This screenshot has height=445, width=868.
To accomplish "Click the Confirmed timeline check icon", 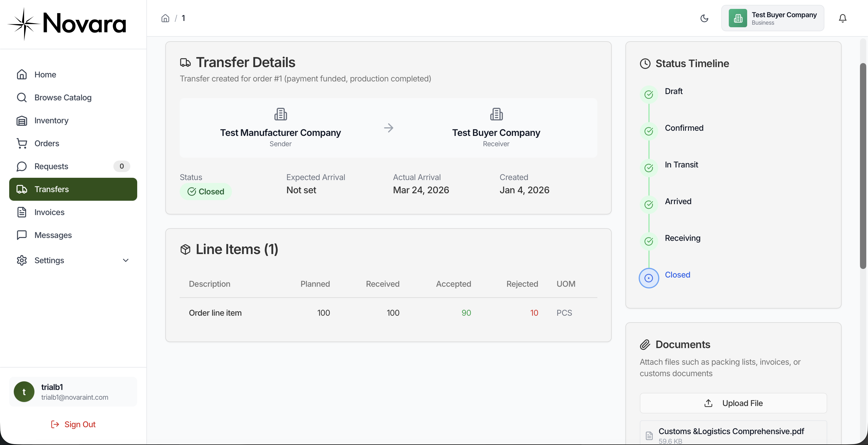I will point(649,131).
